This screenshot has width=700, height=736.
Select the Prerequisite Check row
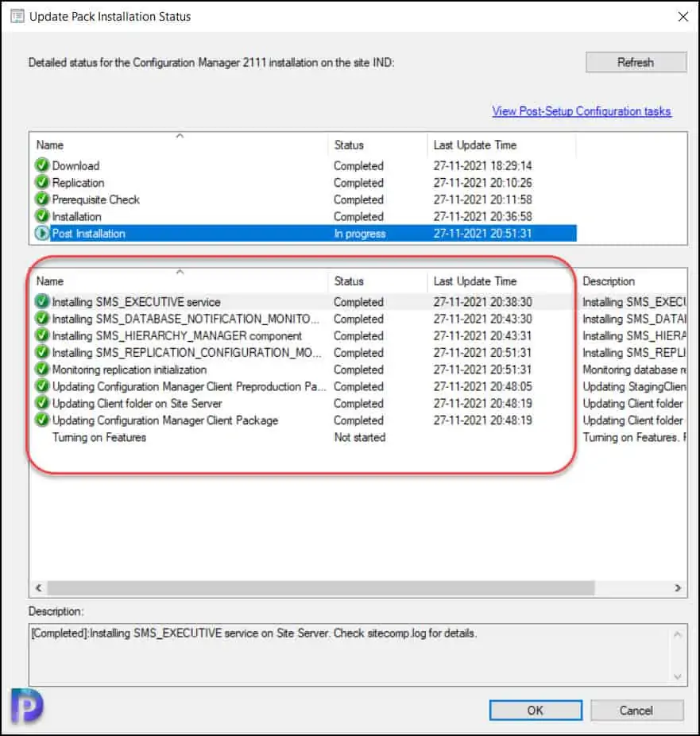[305, 199]
